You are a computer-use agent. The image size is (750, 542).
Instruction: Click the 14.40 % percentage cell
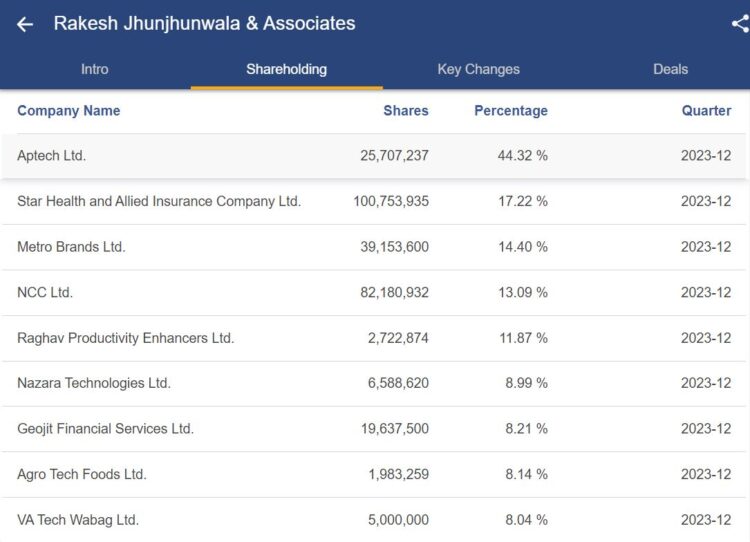pos(523,247)
